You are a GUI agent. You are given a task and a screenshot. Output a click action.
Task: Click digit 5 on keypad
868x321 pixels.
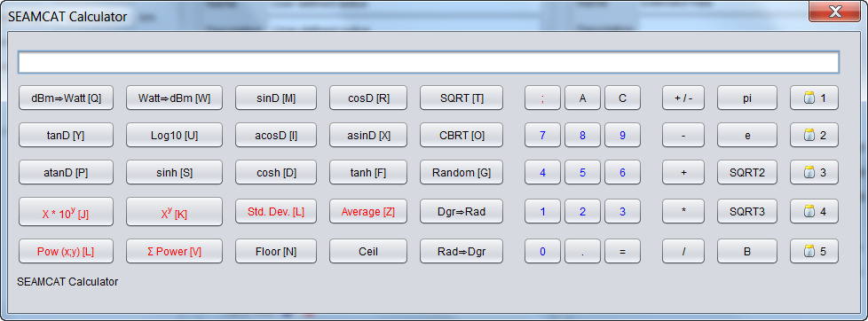pos(582,172)
